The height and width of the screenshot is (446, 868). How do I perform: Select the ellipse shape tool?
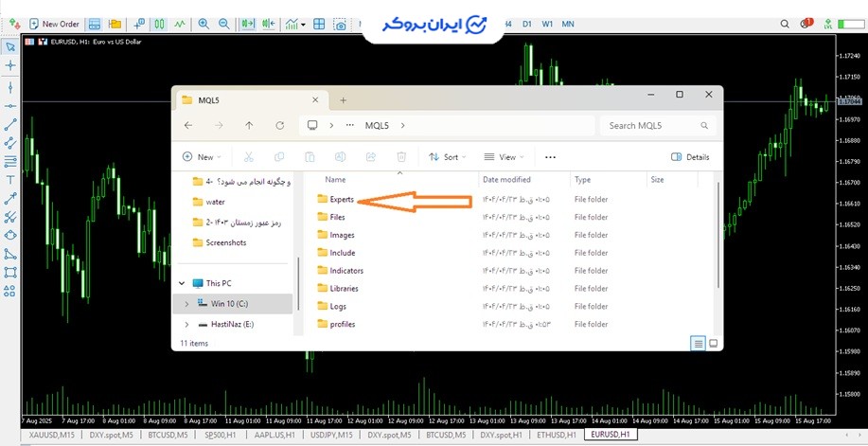10,235
